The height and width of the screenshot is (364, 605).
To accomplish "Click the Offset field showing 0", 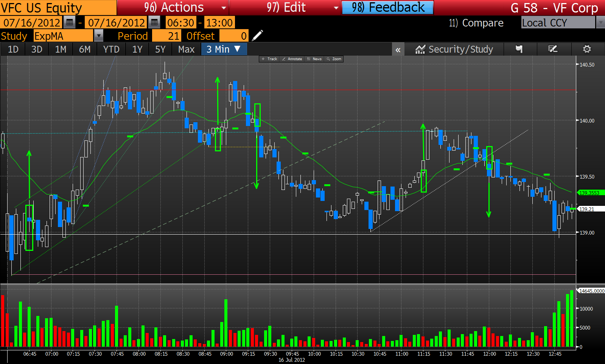I will [234, 36].
